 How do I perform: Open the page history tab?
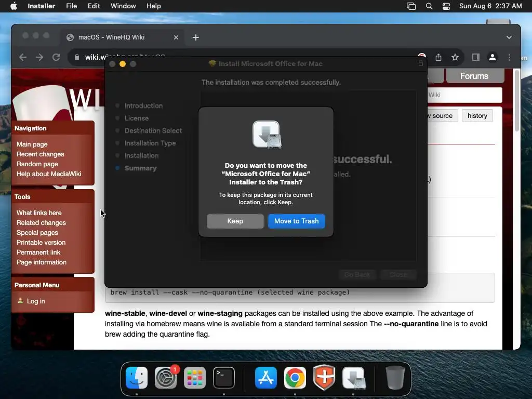[477, 116]
